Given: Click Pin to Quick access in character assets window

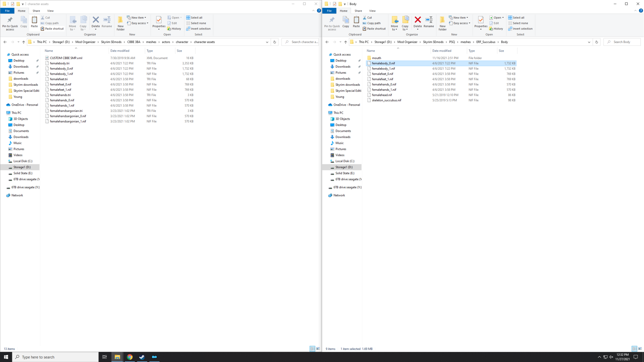Looking at the screenshot, I should (x=10, y=23).
